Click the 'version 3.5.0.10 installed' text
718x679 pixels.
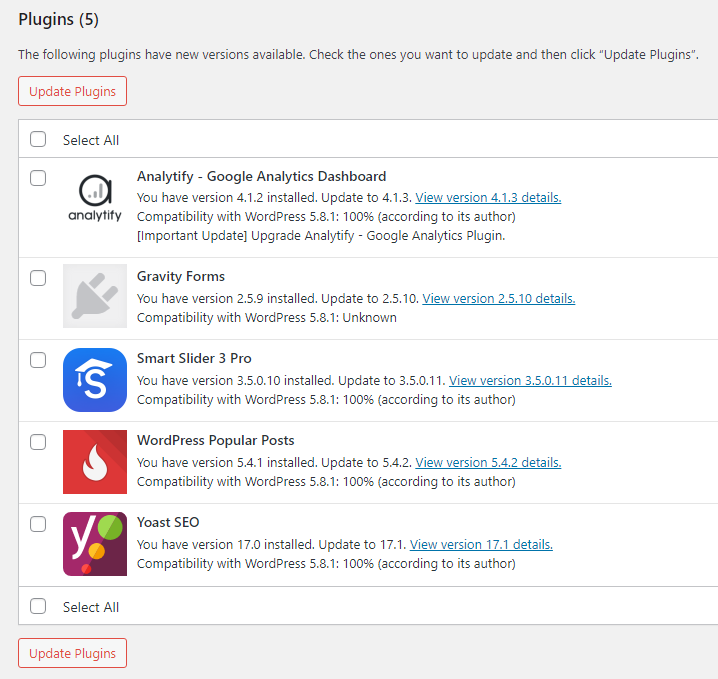tap(263, 380)
